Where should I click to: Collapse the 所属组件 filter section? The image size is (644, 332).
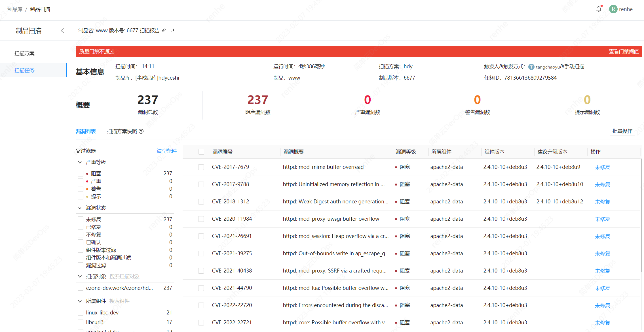80,301
